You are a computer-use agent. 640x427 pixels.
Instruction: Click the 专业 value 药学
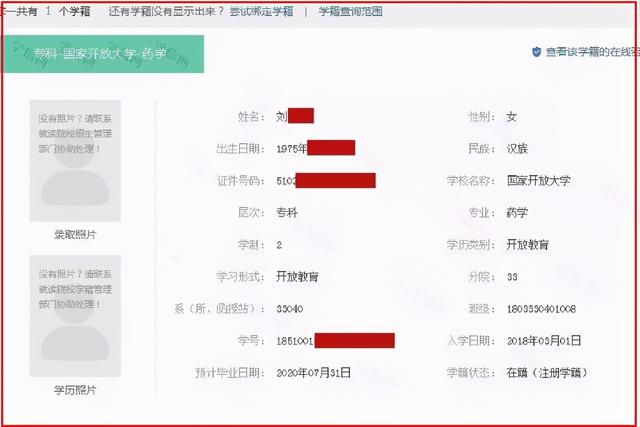pyautogui.click(x=517, y=213)
